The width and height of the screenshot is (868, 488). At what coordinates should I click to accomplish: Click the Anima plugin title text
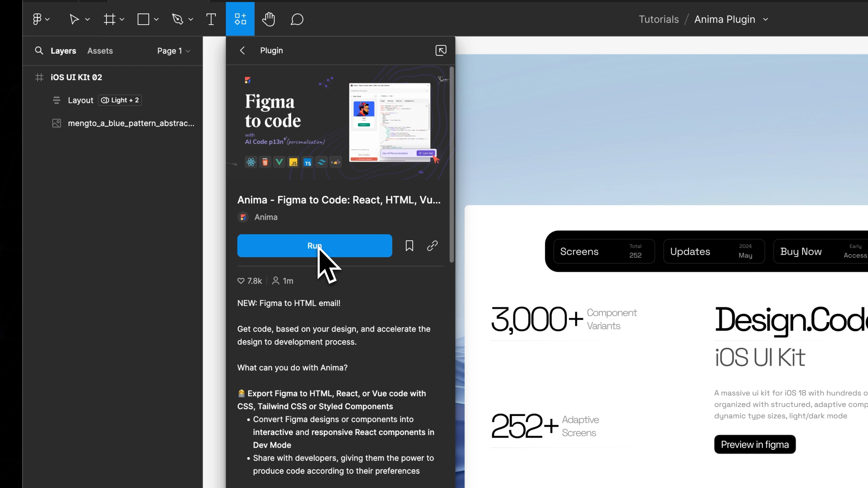[339, 200]
